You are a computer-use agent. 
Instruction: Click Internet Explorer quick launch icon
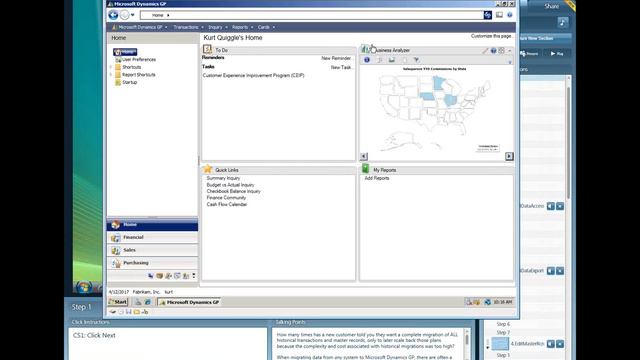click(147, 302)
